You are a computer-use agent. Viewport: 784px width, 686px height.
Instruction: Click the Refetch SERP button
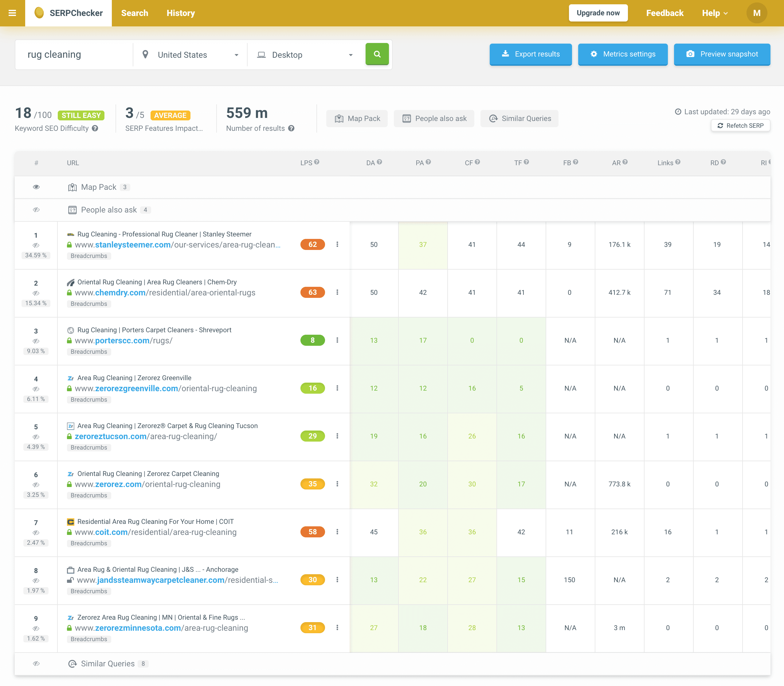740,126
